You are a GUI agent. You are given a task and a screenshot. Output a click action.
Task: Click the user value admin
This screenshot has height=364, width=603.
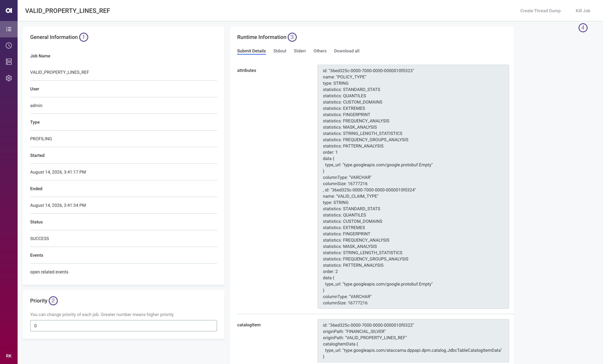tap(36, 105)
